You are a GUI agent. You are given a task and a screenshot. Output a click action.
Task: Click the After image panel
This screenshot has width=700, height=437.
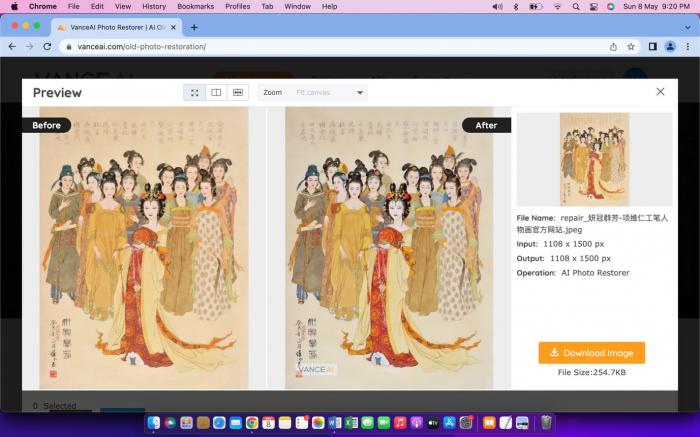(x=389, y=248)
